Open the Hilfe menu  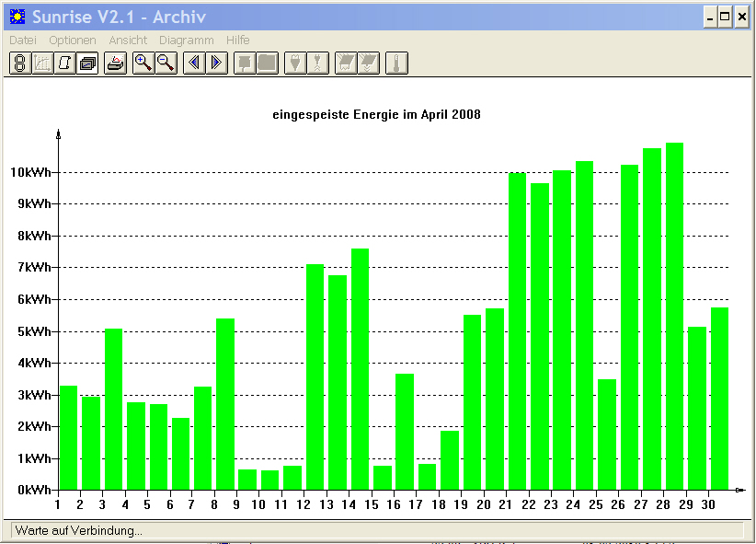coord(237,41)
